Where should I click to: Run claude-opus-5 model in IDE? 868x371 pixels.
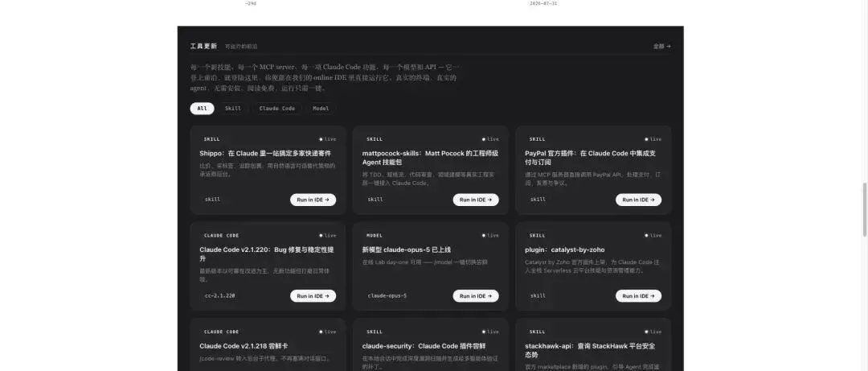click(x=476, y=296)
